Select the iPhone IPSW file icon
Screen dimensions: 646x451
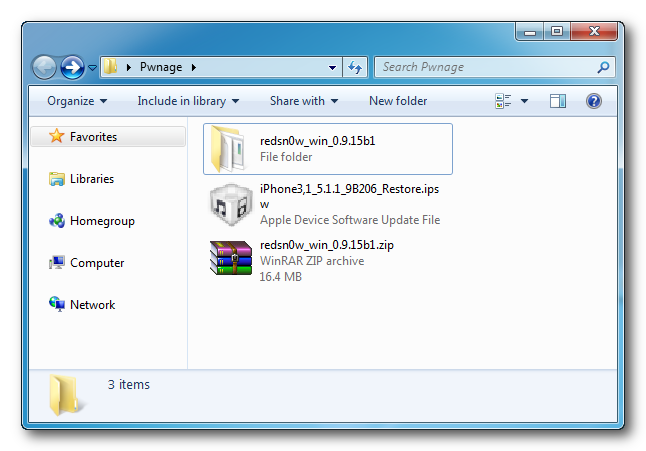tap(231, 205)
